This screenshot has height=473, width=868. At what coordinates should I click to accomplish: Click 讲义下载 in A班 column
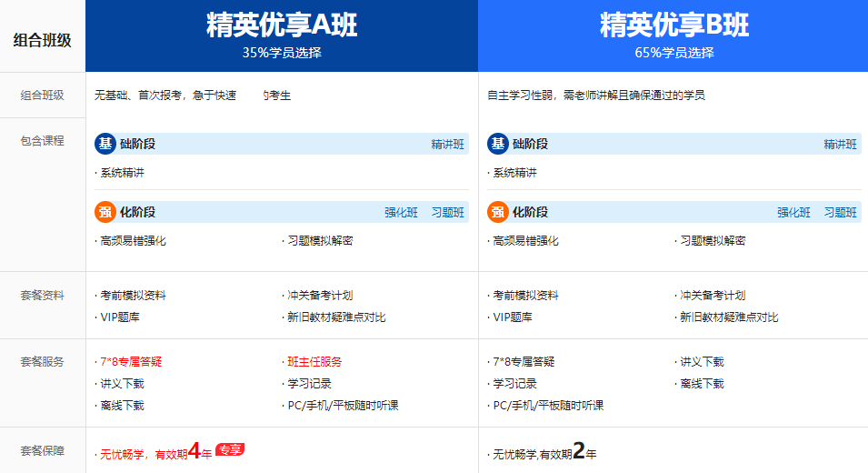(123, 384)
